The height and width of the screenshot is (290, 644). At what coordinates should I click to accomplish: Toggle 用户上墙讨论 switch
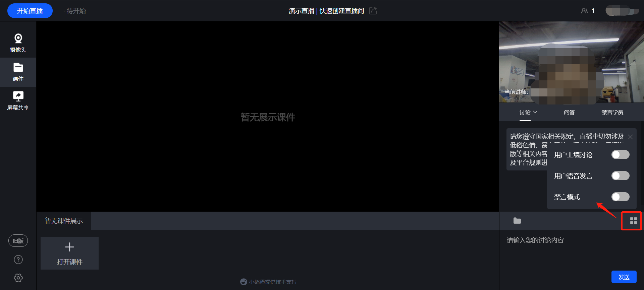coord(620,154)
